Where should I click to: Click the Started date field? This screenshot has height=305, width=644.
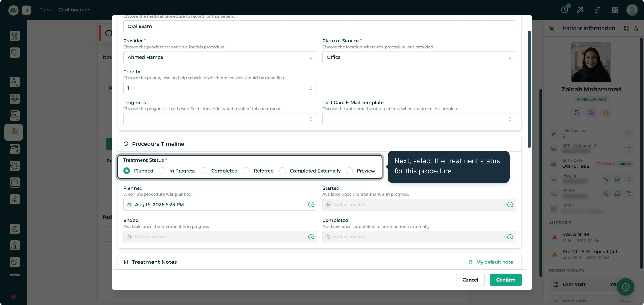pos(419,205)
